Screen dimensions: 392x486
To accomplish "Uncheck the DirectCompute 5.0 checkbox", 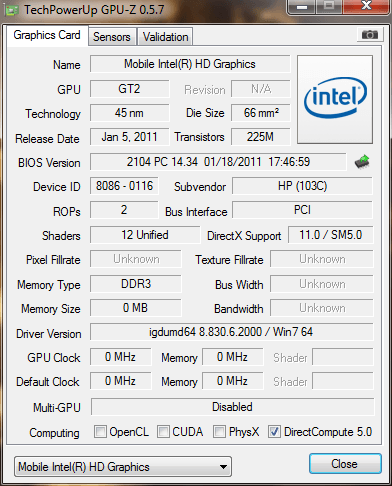I will [x=274, y=431].
